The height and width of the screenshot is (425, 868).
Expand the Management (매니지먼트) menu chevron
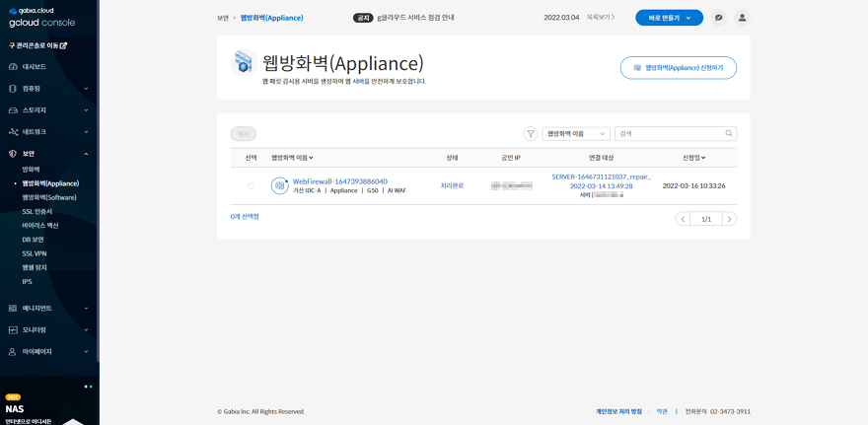click(x=86, y=309)
